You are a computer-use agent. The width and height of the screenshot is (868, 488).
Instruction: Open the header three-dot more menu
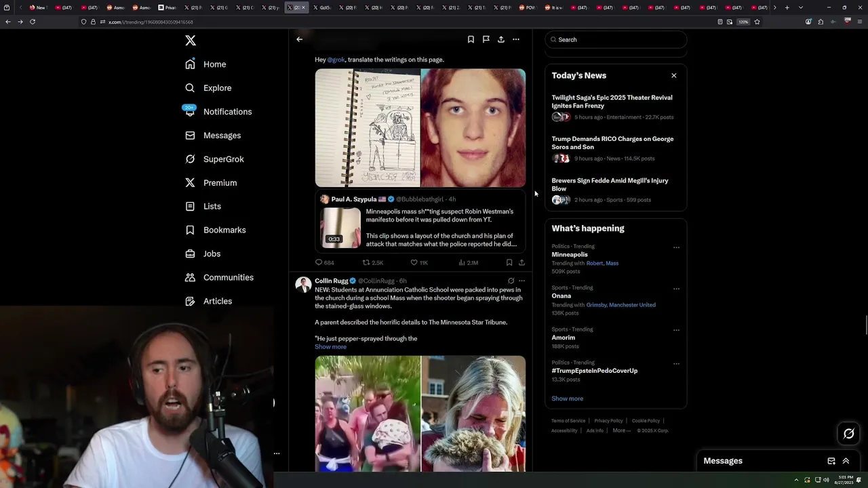[x=516, y=39]
